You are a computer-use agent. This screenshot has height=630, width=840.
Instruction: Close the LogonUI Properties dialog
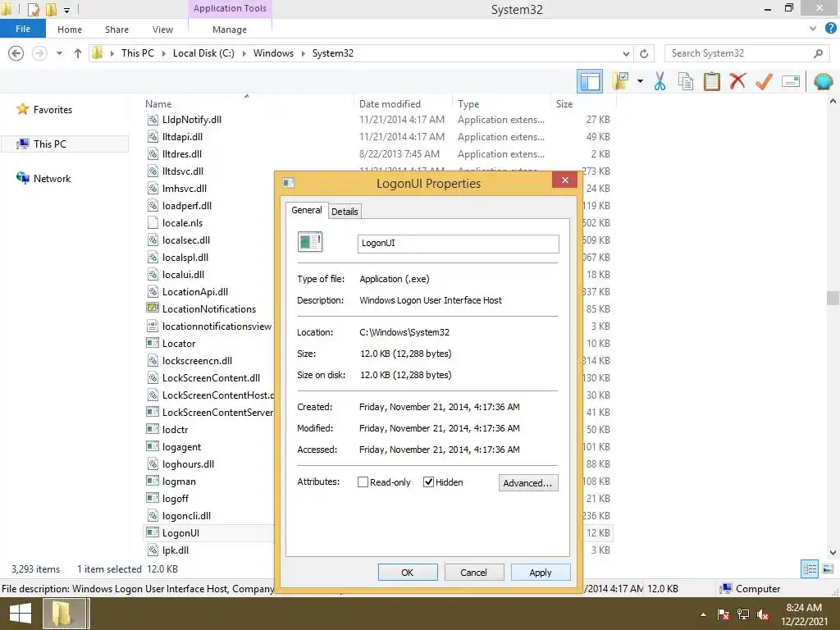pyautogui.click(x=564, y=180)
